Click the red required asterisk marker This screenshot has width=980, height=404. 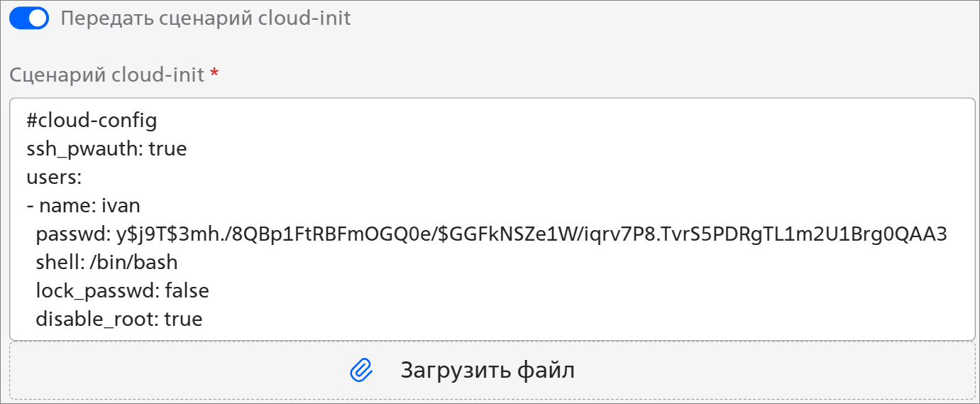(214, 74)
